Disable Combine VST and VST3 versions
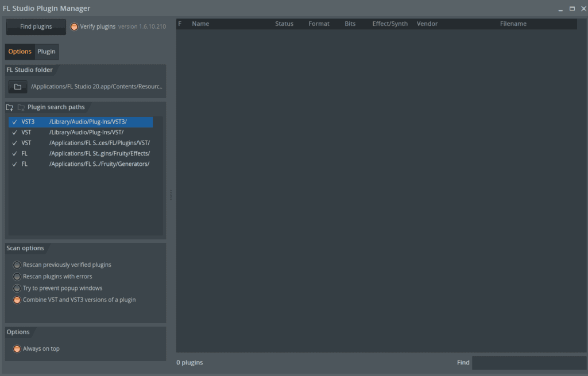The height and width of the screenshot is (376, 588). [17, 300]
